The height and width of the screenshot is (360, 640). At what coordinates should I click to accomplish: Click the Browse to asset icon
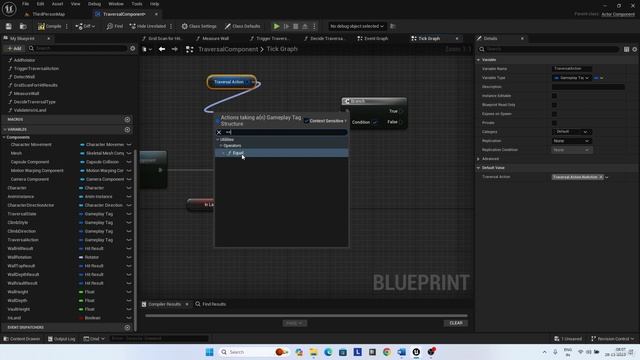(23, 26)
